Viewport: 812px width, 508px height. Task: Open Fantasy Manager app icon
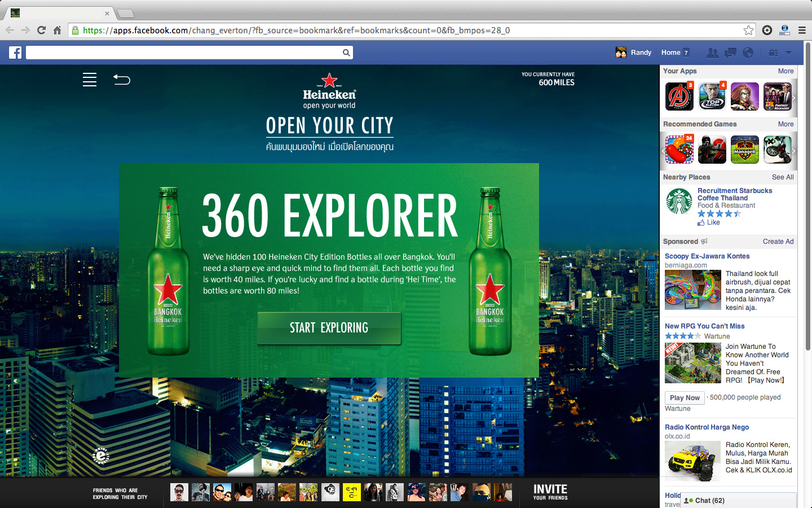click(778, 97)
